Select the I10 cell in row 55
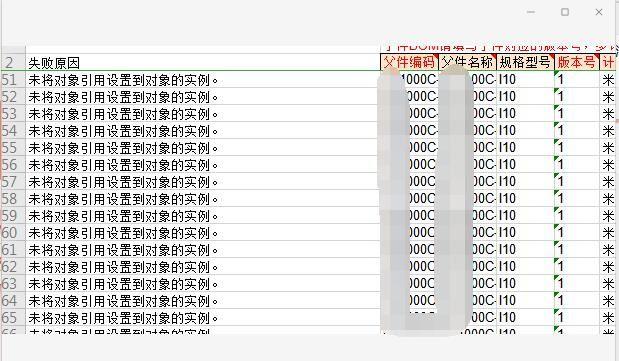Screen dimensions: 619x361 click(x=525, y=148)
